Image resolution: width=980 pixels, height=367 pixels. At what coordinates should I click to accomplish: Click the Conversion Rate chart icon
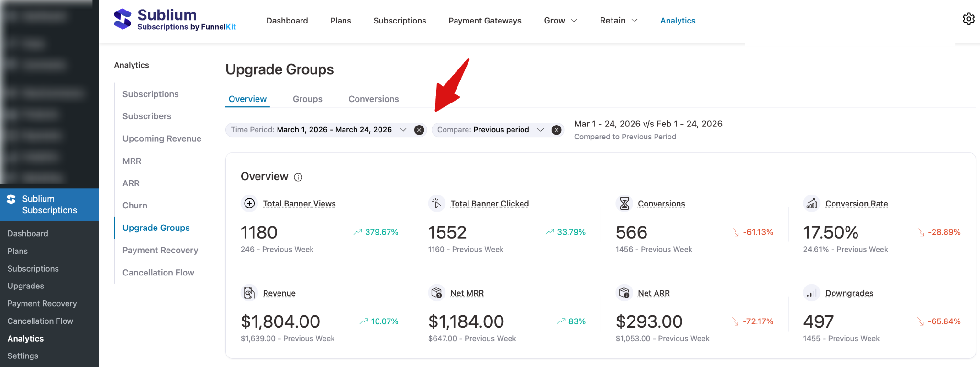[812, 204]
